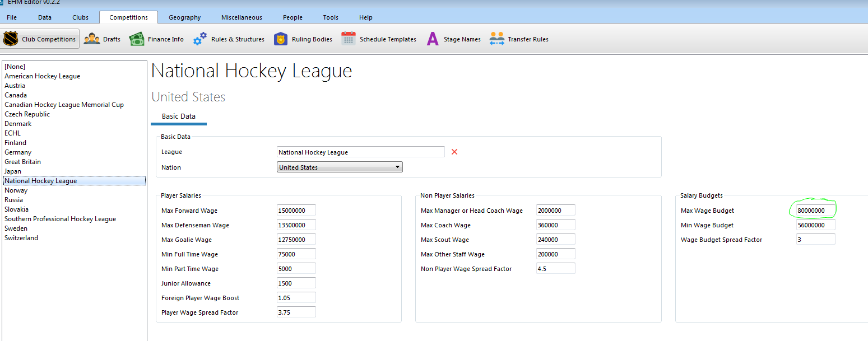Select Canada in the list
868x341 pixels.
74,95
